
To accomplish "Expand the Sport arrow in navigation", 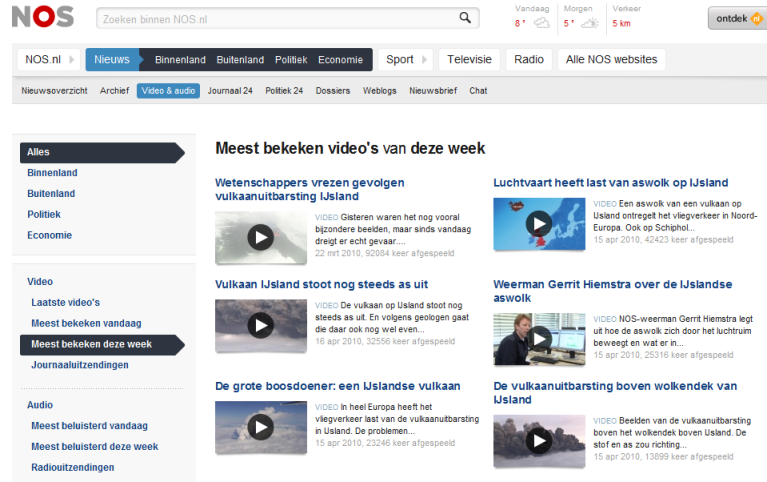I will pos(424,60).
